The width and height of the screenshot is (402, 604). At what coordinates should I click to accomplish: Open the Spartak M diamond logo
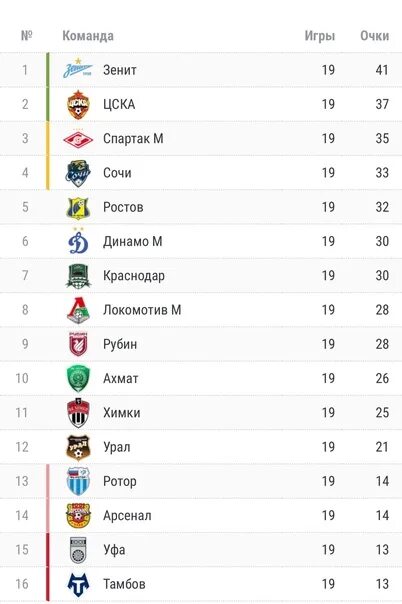coord(78,139)
